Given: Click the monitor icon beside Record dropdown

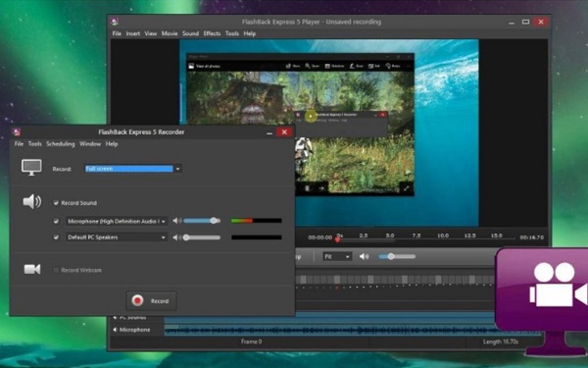Looking at the screenshot, I should [x=31, y=168].
